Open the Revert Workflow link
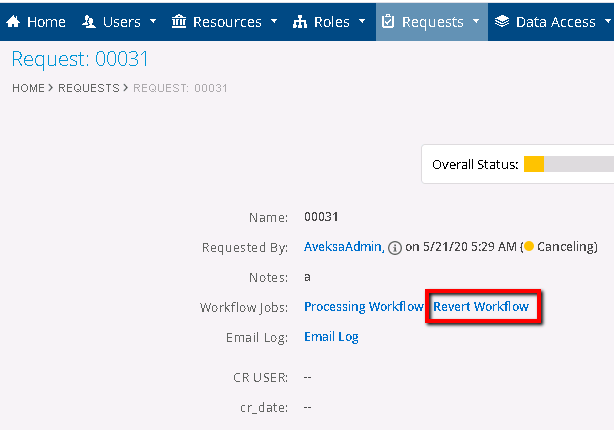This screenshot has height=430, width=614. 481,306
